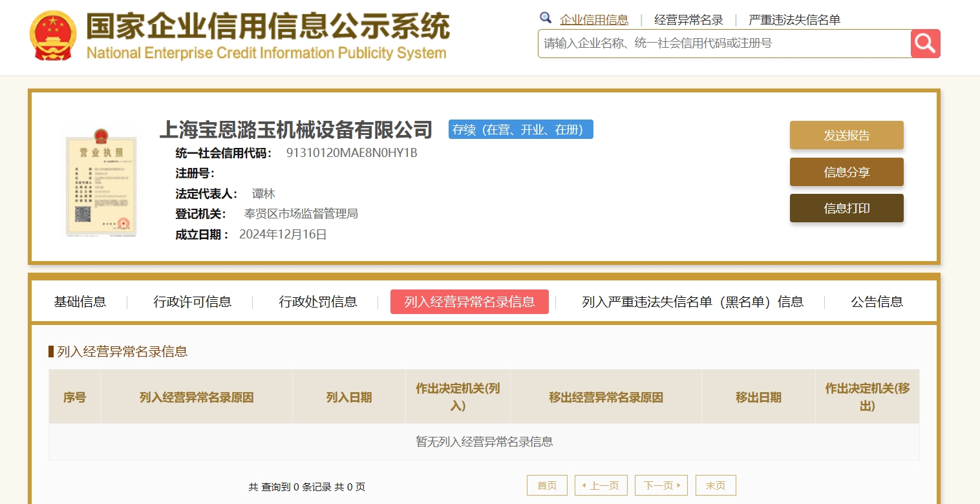
Task: Click the credit code 91310120MAE8N0HY1B
Action: click(352, 153)
